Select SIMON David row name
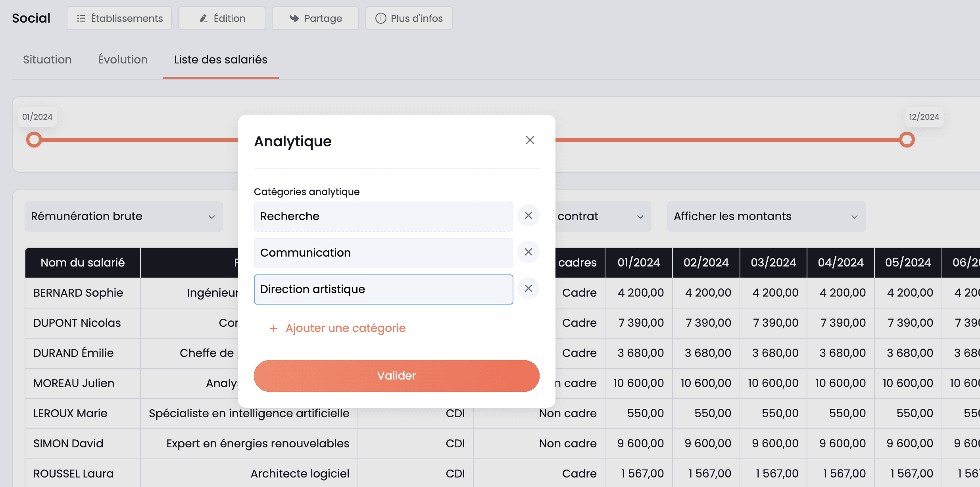 68,443
